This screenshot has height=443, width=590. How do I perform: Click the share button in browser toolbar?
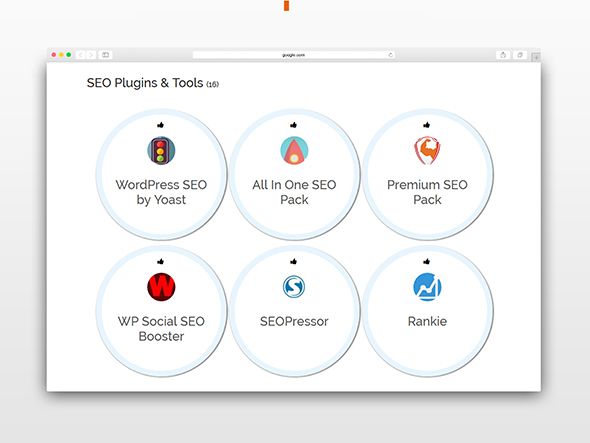pos(503,55)
